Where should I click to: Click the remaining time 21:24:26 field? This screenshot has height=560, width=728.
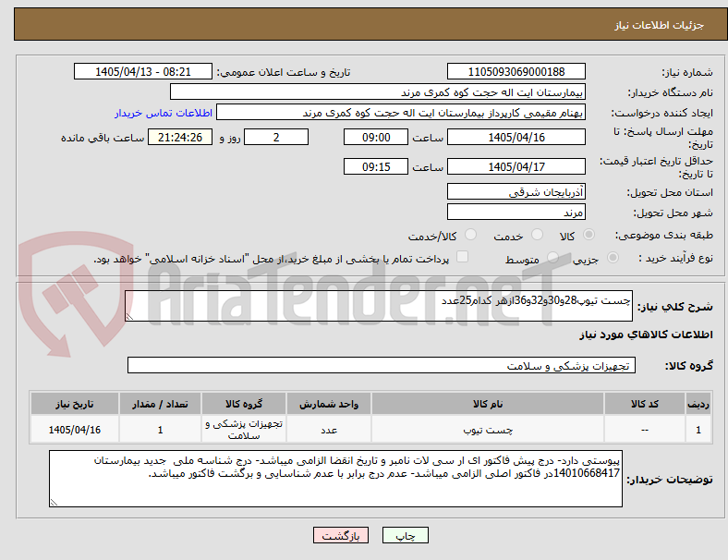click(180, 137)
